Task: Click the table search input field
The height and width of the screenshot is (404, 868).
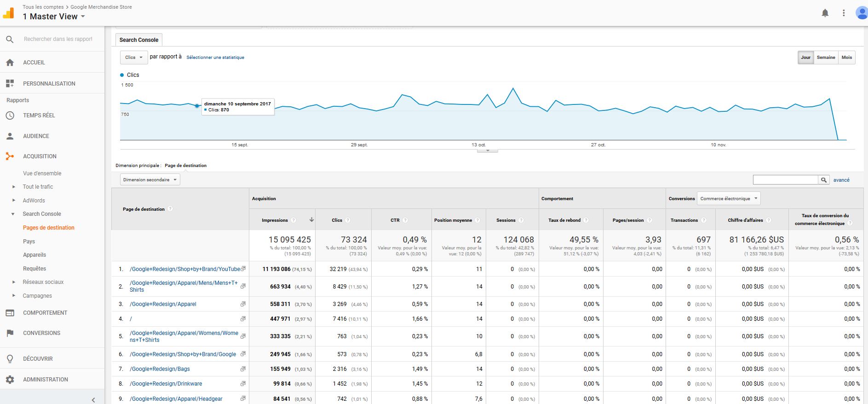Action: pos(785,180)
